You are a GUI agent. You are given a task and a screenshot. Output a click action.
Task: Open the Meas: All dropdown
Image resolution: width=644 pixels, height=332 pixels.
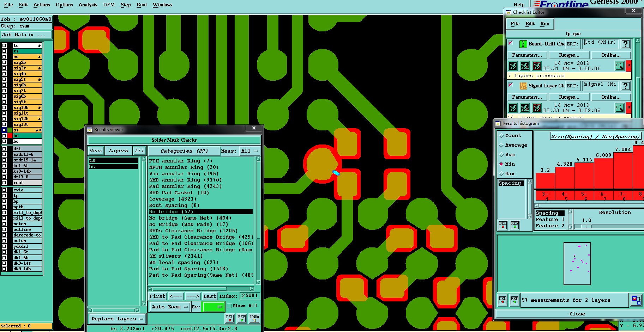[250, 151]
